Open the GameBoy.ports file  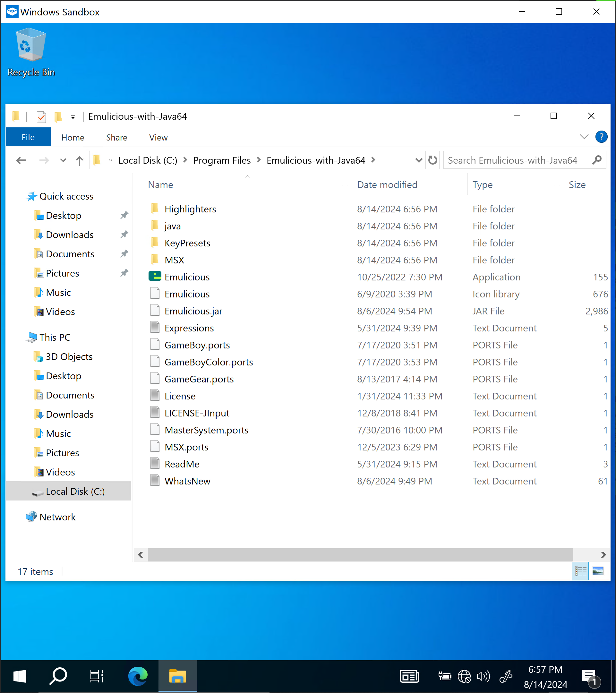click(197, 345)
